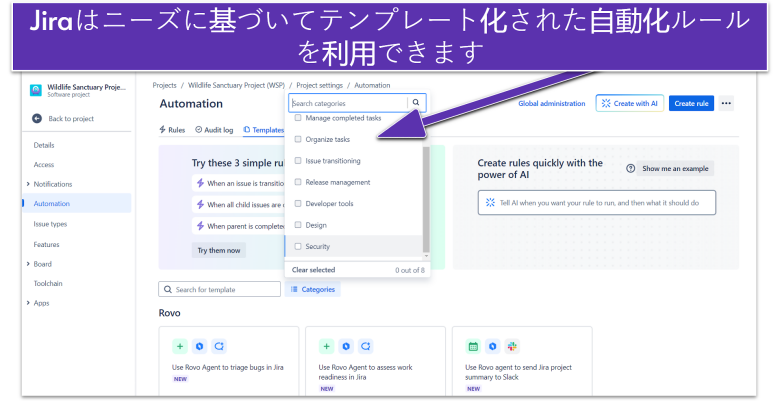The width and height of the screenshot is (780, 401).
Task: Click the refresh icon on triage bugs card
Action: pyautogui.click(x=219, y=346)
